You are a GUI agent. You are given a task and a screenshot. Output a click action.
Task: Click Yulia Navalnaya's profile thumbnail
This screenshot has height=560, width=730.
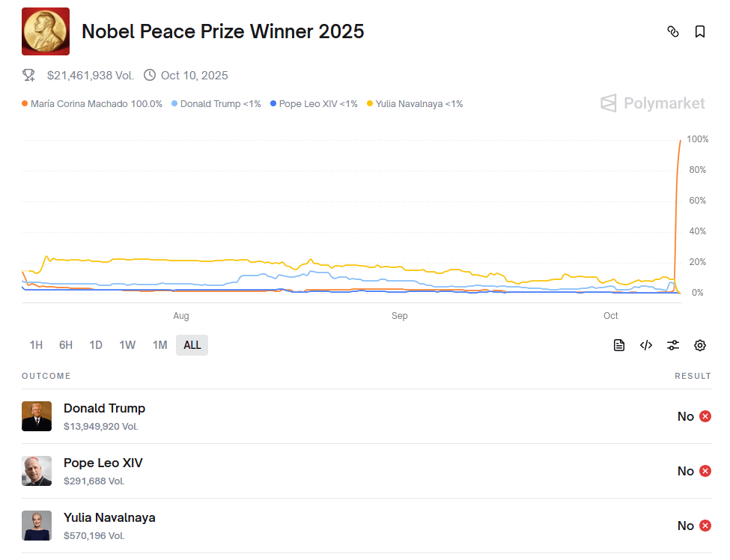click(37, 526)
